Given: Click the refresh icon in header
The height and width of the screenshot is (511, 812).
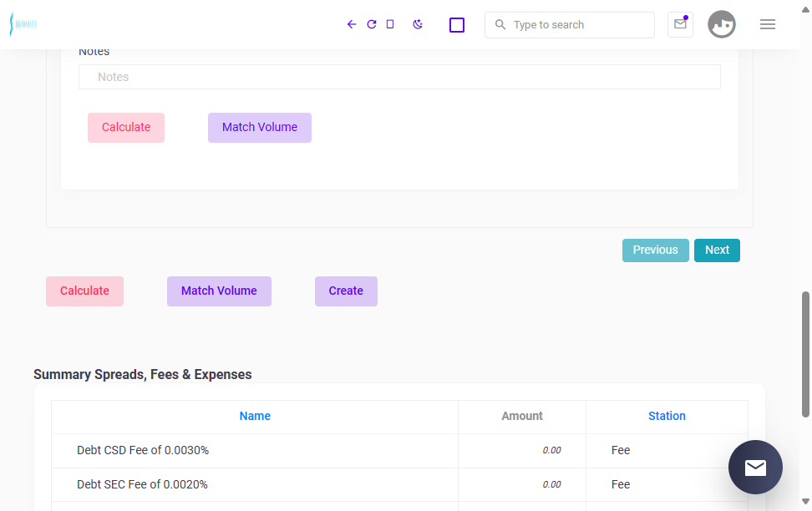Looking at the screenshot, I should [371, 24].
